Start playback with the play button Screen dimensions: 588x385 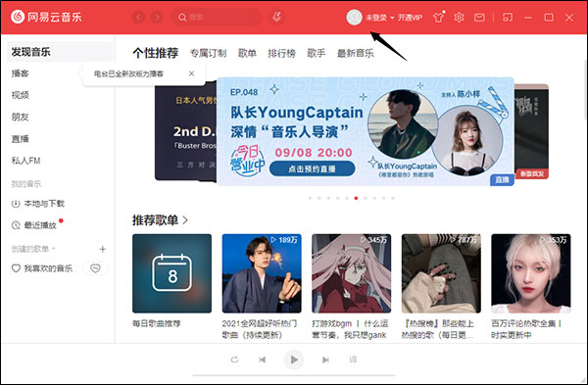(x=294, y=360)
